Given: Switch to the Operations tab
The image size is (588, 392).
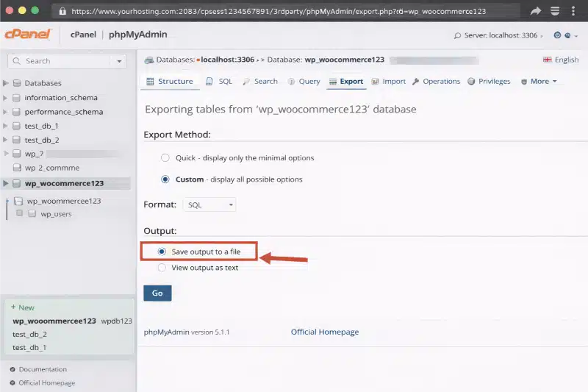Looking at the screenshot, I should pyautogui.click(x=436, y=82).
